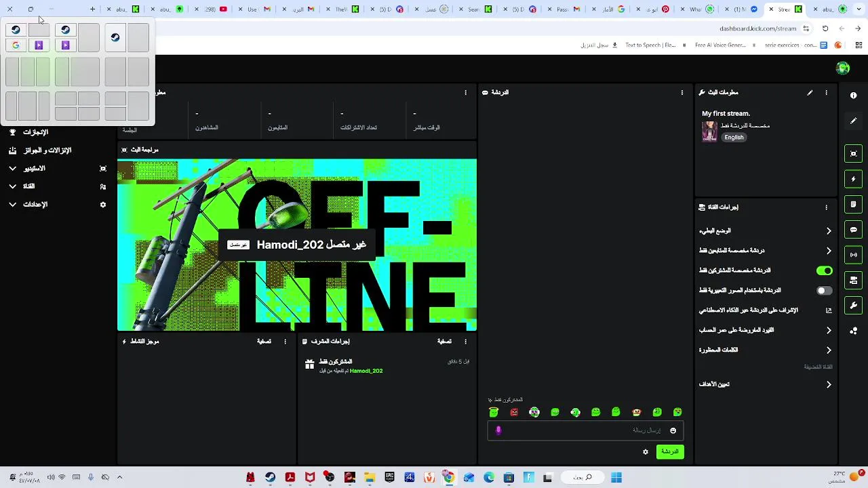The image size is (868, 488).
Task: Enable the emotes-only chat toggle
Action: [824, 291]
